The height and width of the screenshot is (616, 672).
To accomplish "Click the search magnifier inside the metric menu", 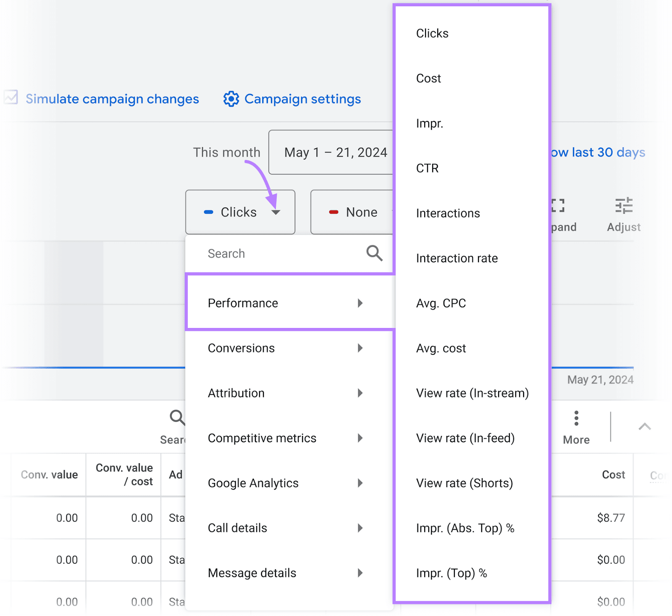I will 374,253.
